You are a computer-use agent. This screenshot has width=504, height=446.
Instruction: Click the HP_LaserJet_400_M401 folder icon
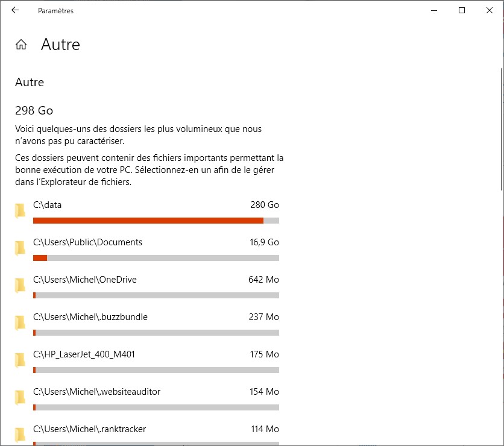click(x=20, y=360)
